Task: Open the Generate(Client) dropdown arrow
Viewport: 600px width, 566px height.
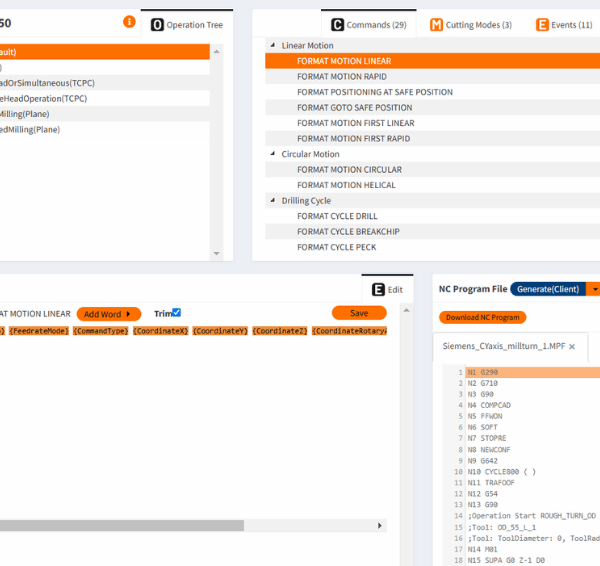Action: [594, 289]
